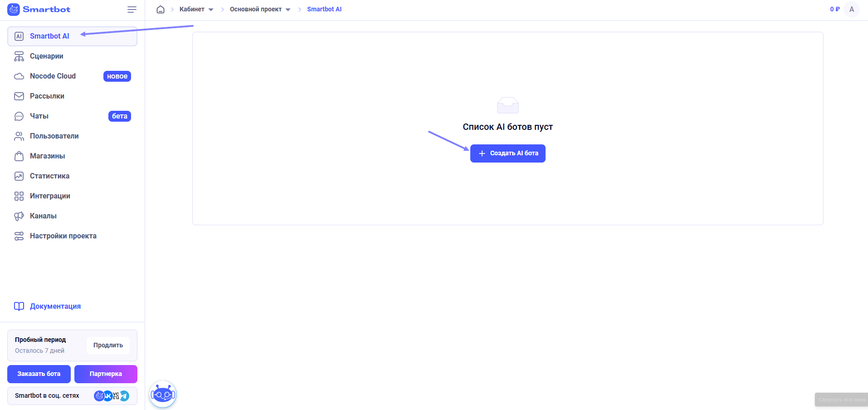Click the Продлить trial button
Image resolution: width=868 pixels, height=410 pixels.
pos(108,345)
